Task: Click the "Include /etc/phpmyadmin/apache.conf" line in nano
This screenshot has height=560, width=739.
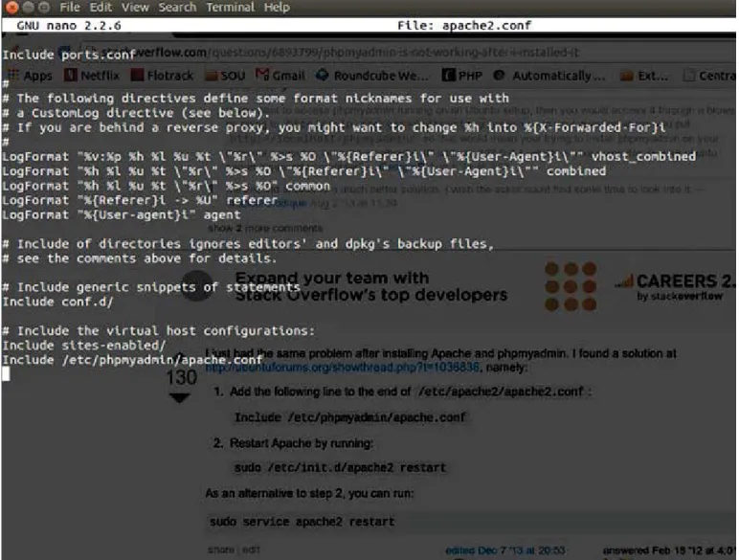Action: pyautogui.click(x=132, y=360)
